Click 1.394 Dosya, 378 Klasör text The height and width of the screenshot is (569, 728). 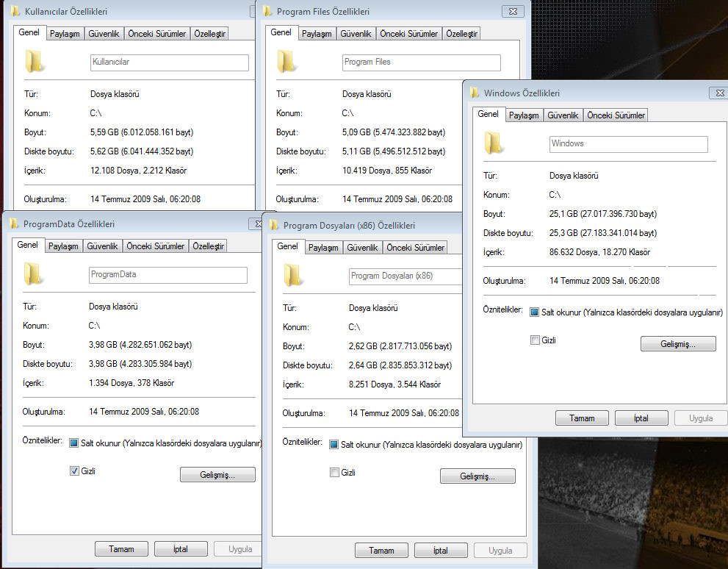click(131, 383)
